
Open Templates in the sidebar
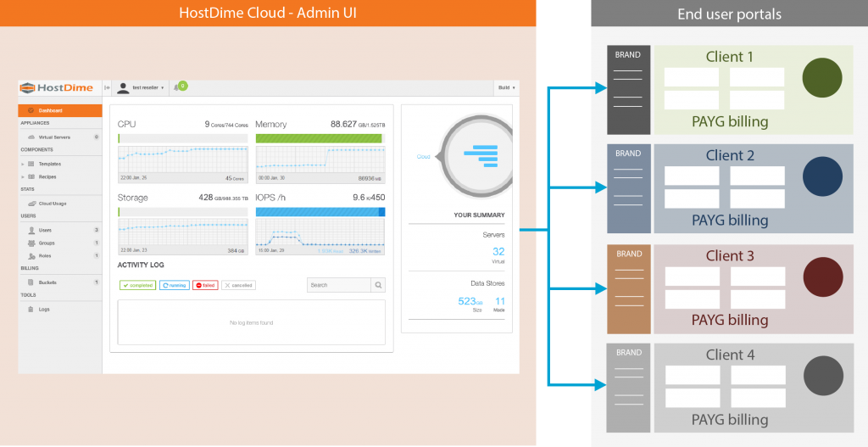[50, 164]
